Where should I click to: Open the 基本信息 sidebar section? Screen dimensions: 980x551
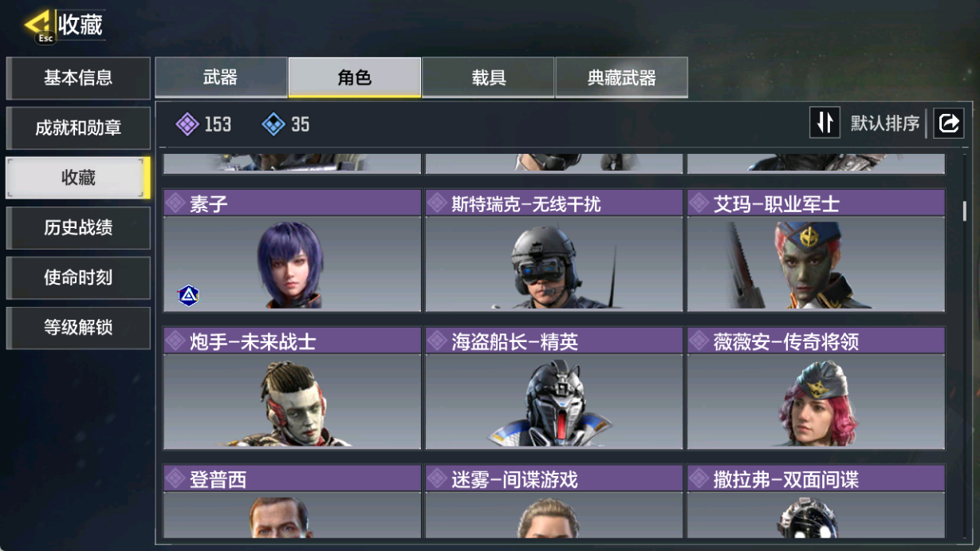click(x=78, y=78)
